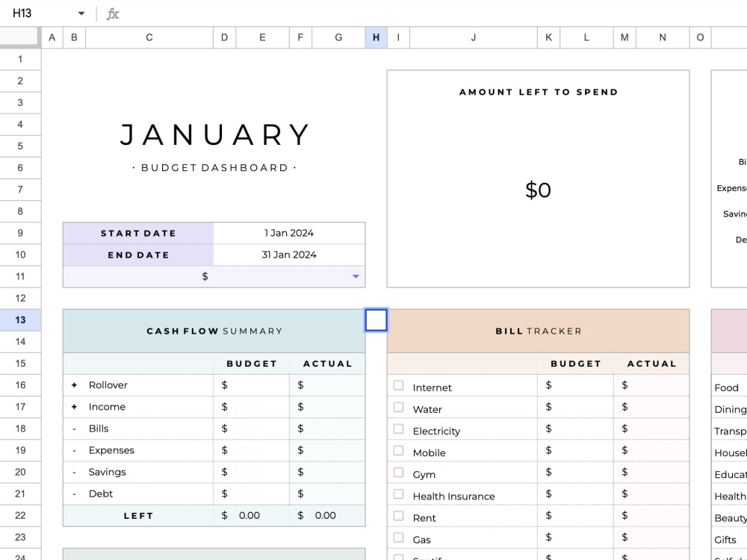Select column N header
The image size is (747, 560).
coord(663,37)
